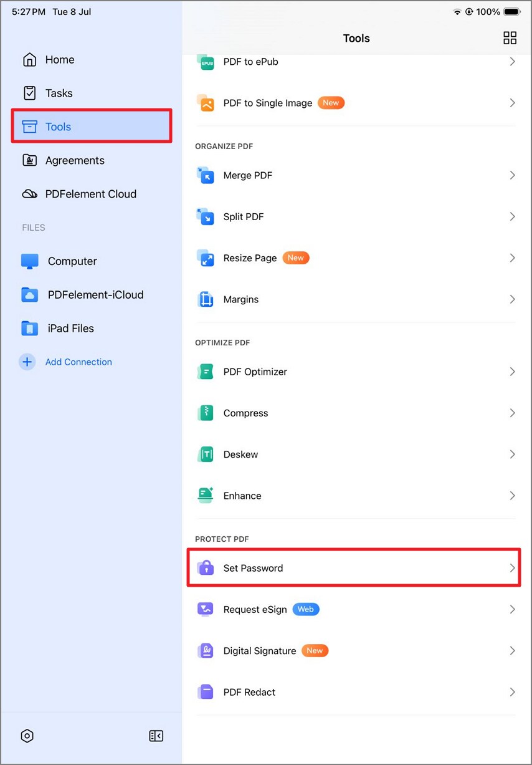Tap the battery indicator in status bar
532x765 pixels.
[512, 12]
